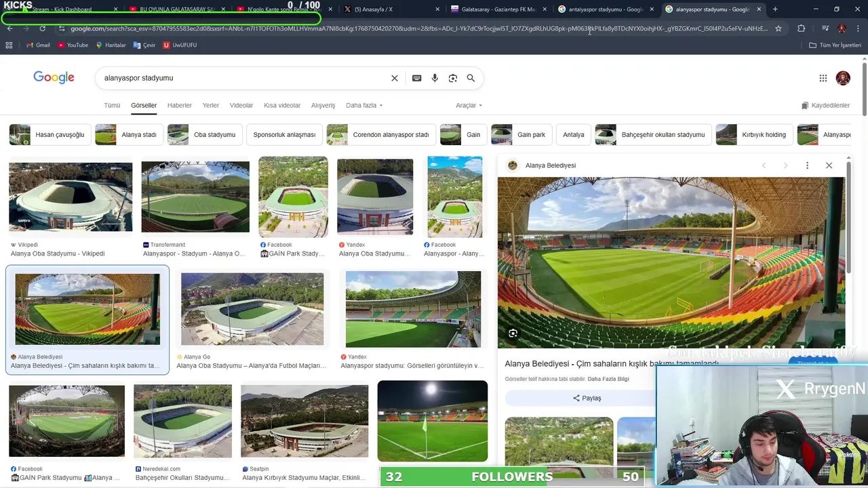The image size is (868, 488).
Task: Open the Seatpin Kırbıyık Stadyumu thumbnail
Action: click(x=304, y=421)
